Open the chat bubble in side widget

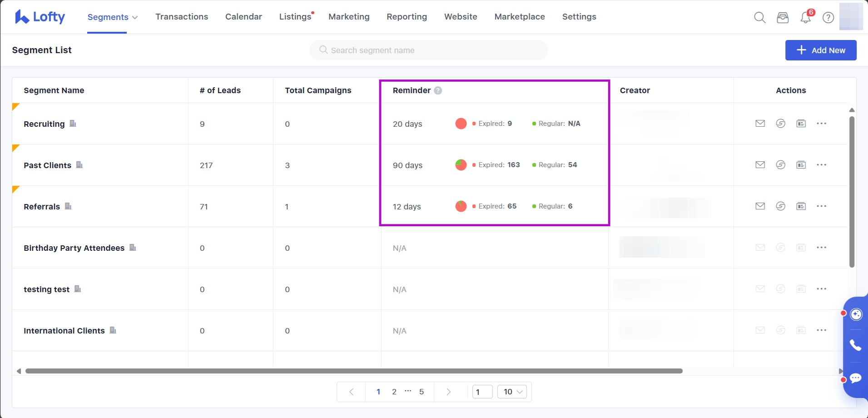tap(855, 378)
